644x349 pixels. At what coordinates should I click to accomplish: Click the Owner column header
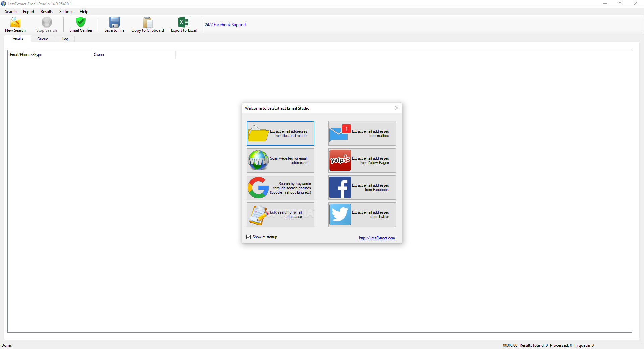(133, 55)
